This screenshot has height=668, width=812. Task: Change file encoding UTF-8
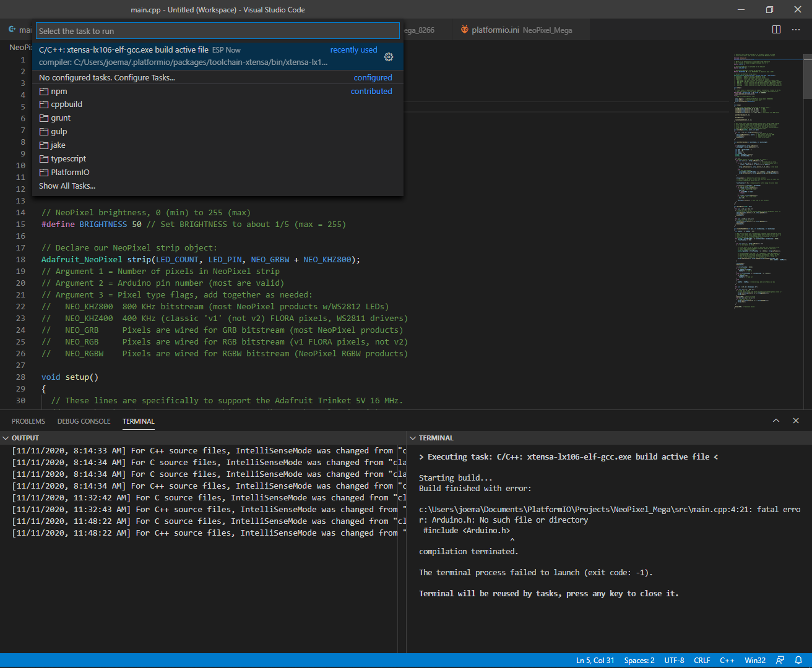point(674,661)
